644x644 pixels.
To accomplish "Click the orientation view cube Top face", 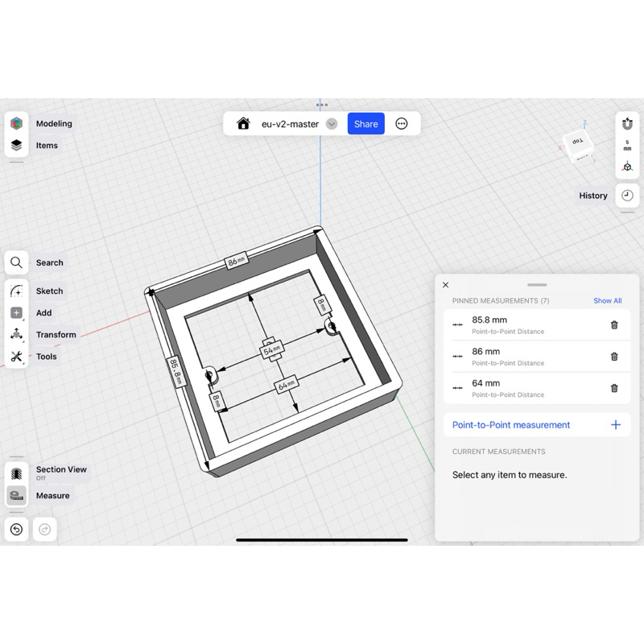I will (577, 141).
